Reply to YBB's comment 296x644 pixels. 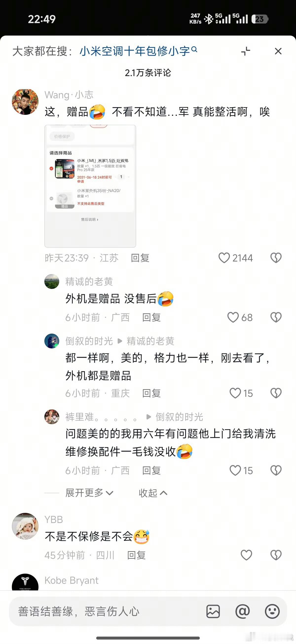(136, 555)
